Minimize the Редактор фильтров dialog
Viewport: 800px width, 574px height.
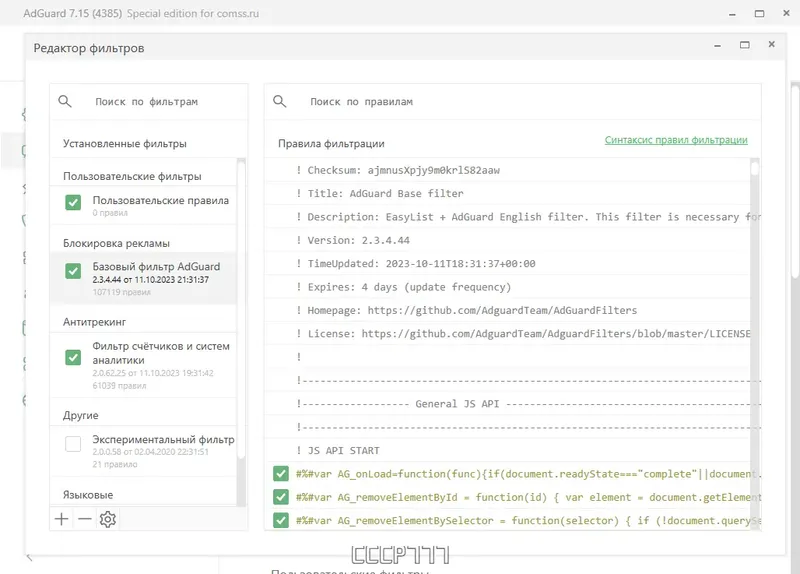tap(717, 45)
